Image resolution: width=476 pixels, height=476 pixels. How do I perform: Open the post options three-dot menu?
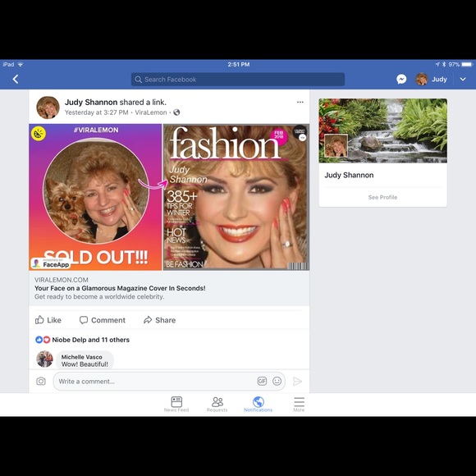300,102
